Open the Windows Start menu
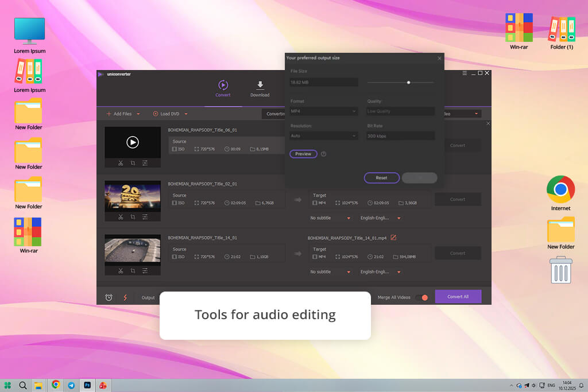 7,385
